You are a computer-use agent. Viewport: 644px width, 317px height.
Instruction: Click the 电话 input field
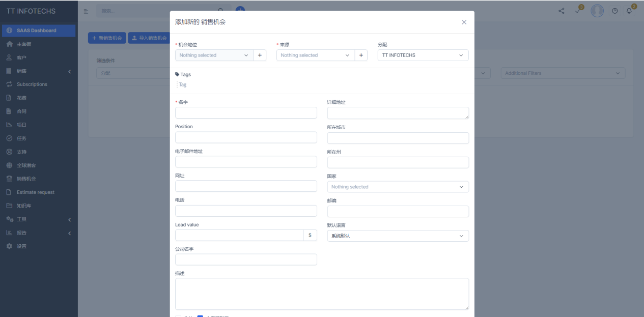(x=246, y=211)
